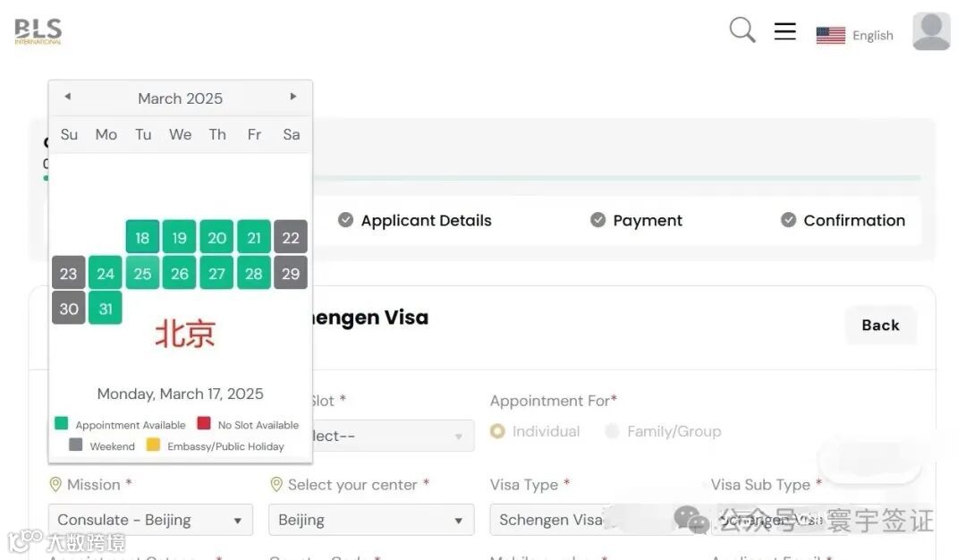Pick March 28 appointment date
This screenshot has height=560, width=966.
click(254, 273)
